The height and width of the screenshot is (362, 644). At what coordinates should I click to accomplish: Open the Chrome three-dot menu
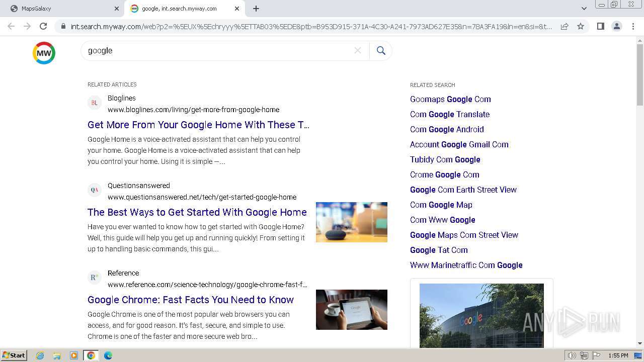coord(632,26)
